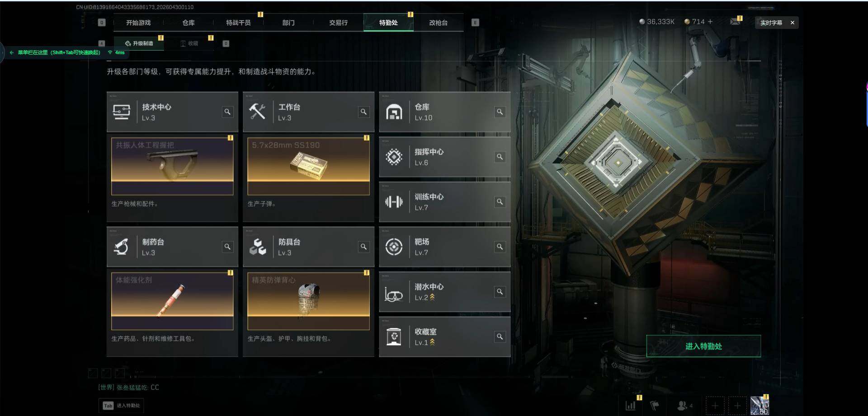The width and height of the screenshot is (868, 416).
Task: Click the player avatar in bottom corner
Action: (759, 406)
